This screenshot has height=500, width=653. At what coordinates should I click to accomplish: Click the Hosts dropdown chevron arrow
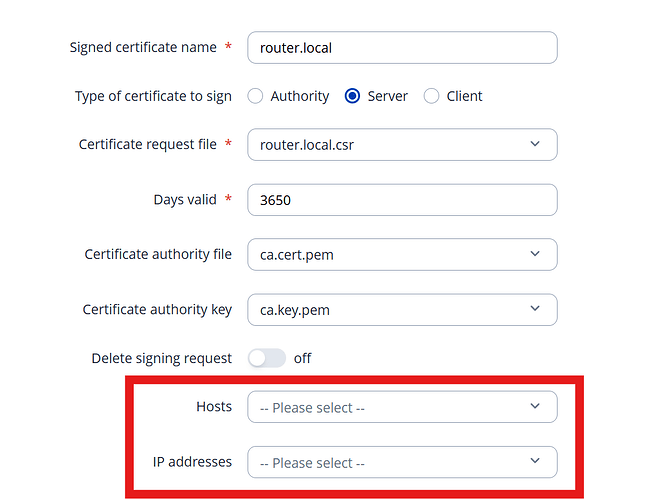535,406
